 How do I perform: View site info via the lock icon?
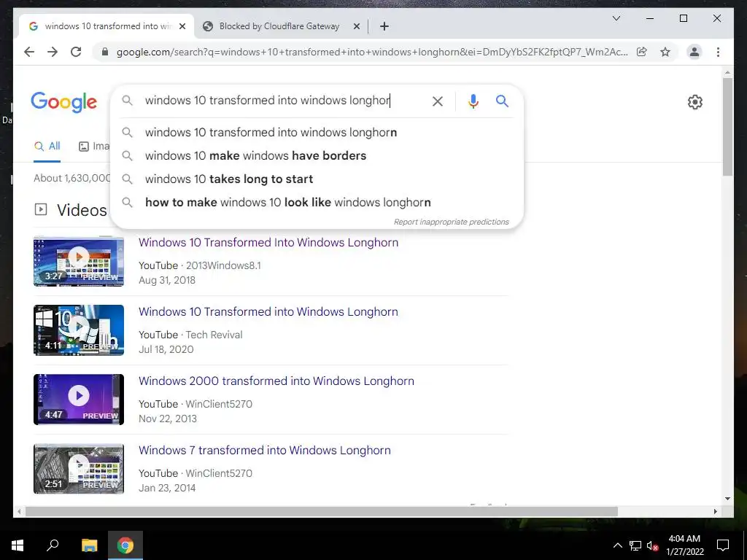coord(105,52)
